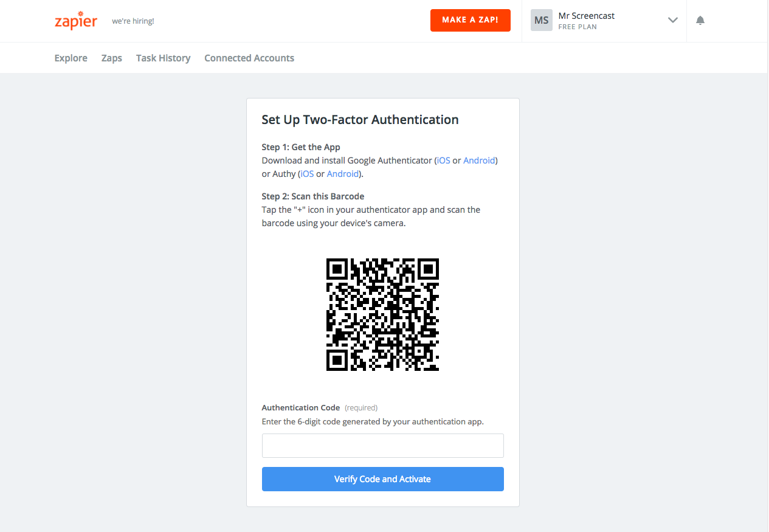The width and height of the screenshot is (769, 532).
Task: Open the Authy Android link
Action: point(342,173)
